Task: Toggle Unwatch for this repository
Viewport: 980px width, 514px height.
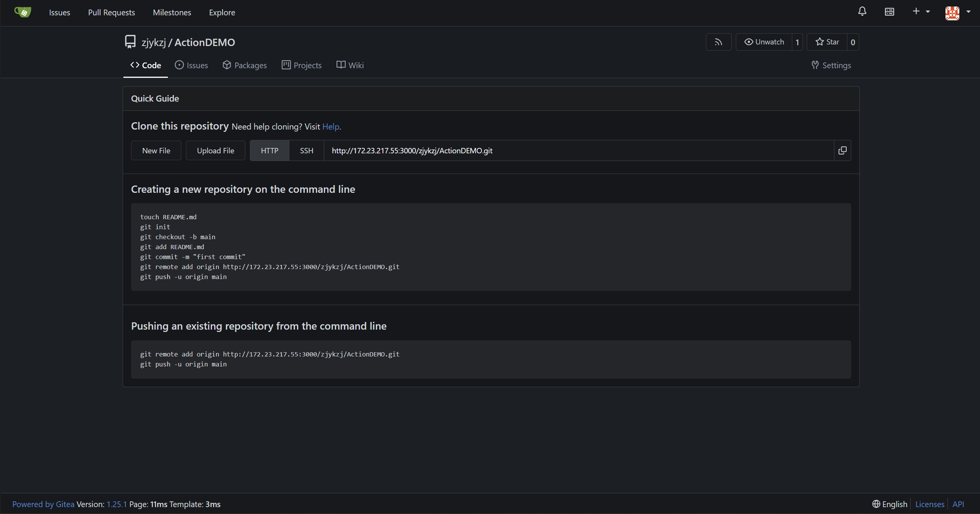Action: (764, 42)
